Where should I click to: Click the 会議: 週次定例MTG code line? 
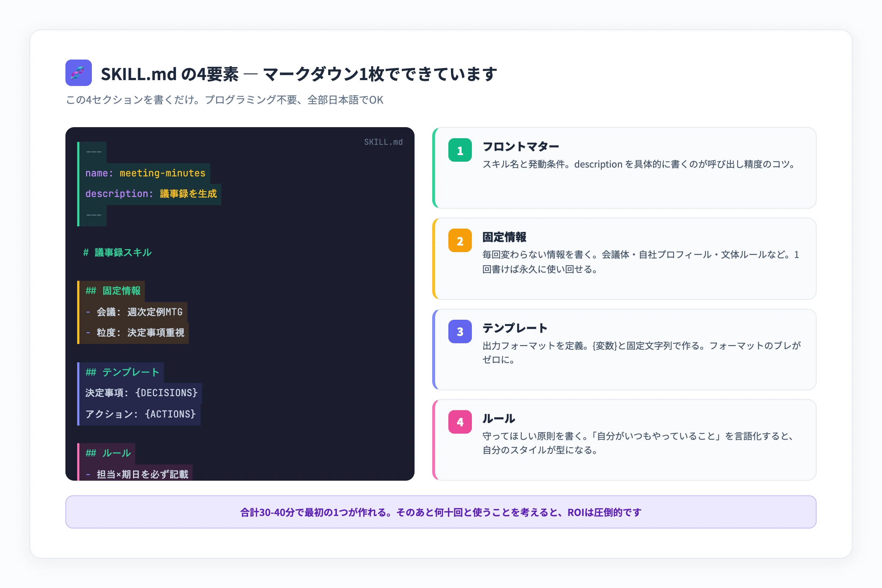(134, 312)
